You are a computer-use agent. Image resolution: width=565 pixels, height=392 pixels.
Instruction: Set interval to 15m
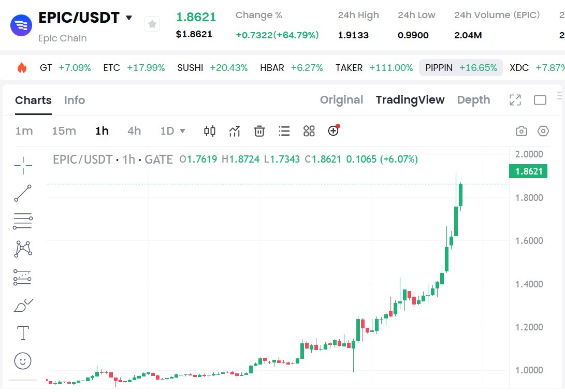pos(64,131)
